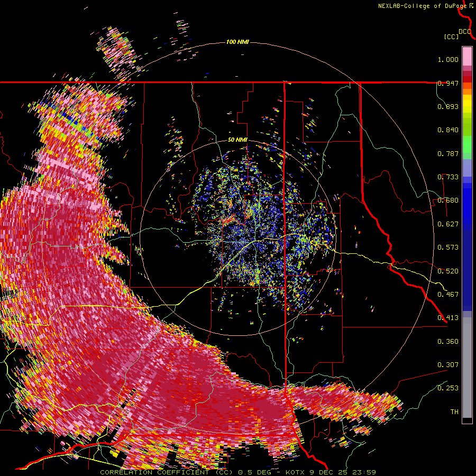This screenshot has width=476, height=476.
Task: Click the 0.627 scale value
Action: pyautogui.click(x=448, y=224)
